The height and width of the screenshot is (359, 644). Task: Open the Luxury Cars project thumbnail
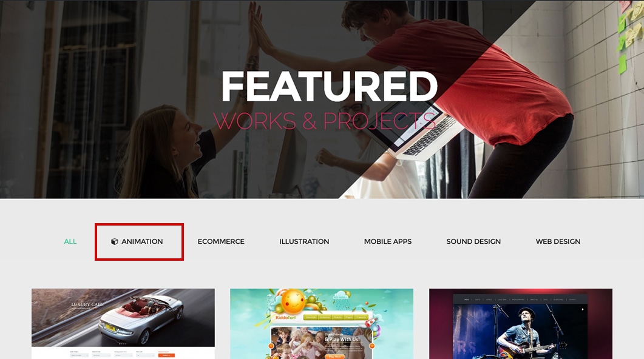click(123, 324)
